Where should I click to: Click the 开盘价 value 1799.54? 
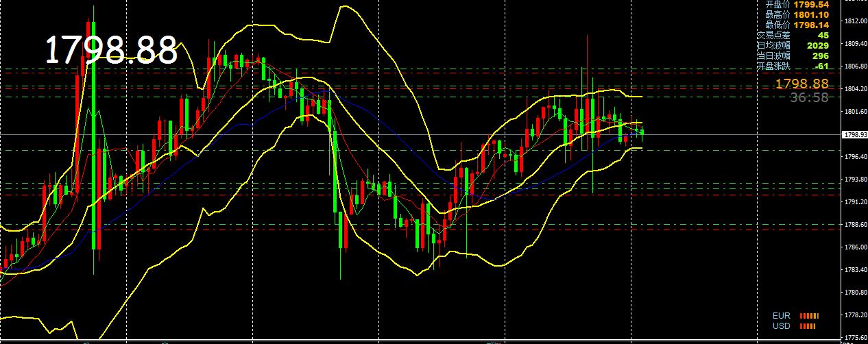click(x=812, y=4)
